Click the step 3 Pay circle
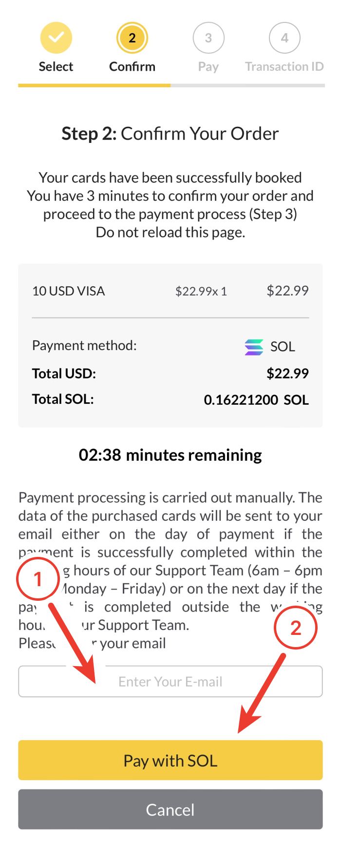The width and height of the screenshot is (341, 868). [x=208, y=38]
